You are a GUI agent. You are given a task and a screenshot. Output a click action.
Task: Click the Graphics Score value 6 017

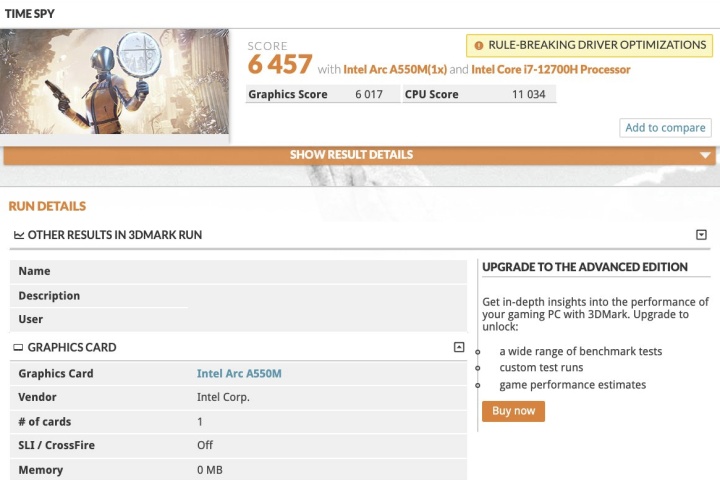[369, 95]
